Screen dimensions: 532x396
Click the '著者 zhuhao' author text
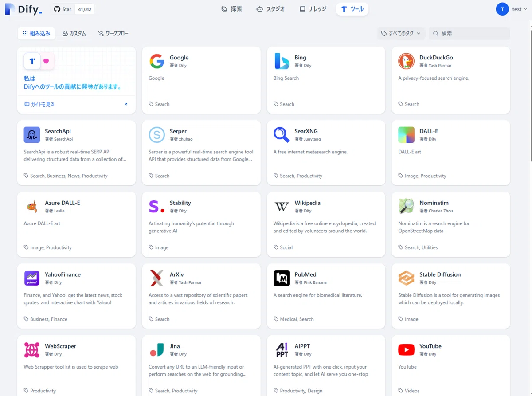point(181,139)
